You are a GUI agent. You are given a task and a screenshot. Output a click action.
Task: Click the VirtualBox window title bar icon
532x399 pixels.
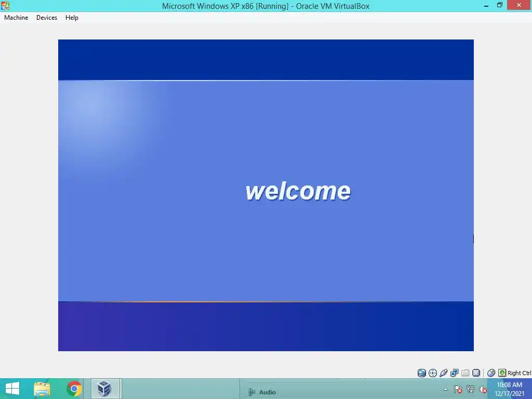[5, 5]
